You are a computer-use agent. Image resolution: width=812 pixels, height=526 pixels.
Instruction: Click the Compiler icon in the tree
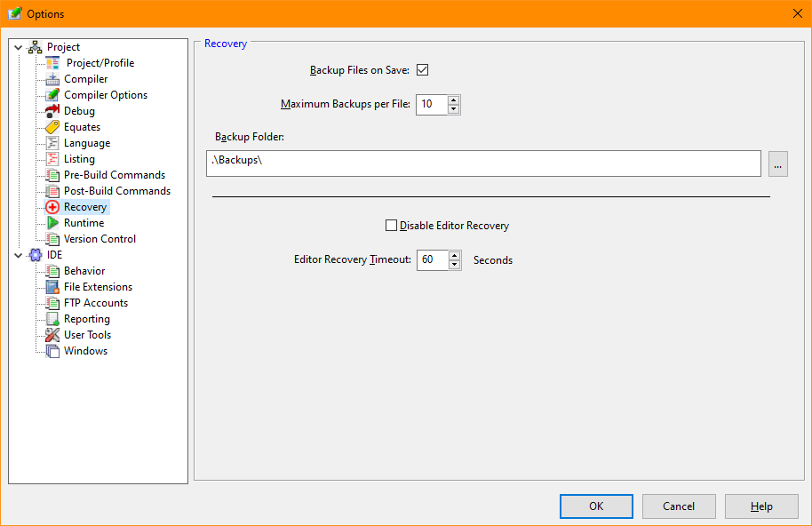point(52,79)
